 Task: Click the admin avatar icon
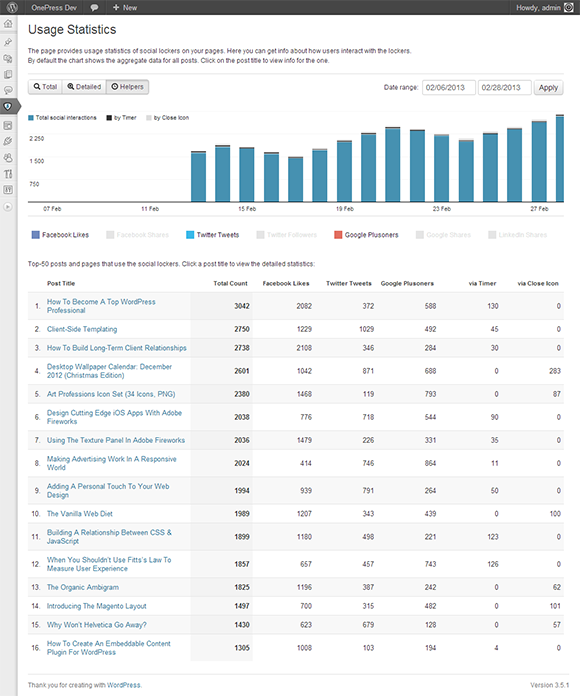coord(568,7)
